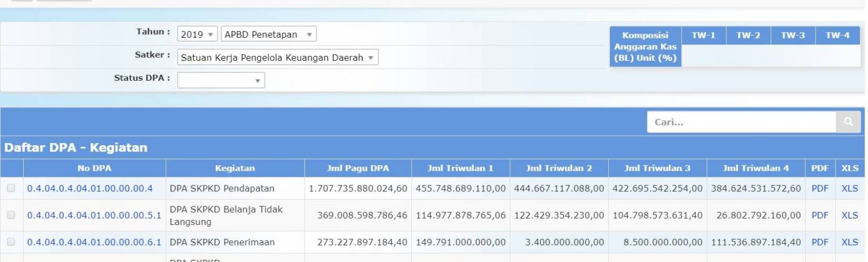Select the TW-1 column header
Image resolution: width=868 pixels, height=262 pixels.
coord(703,35)
